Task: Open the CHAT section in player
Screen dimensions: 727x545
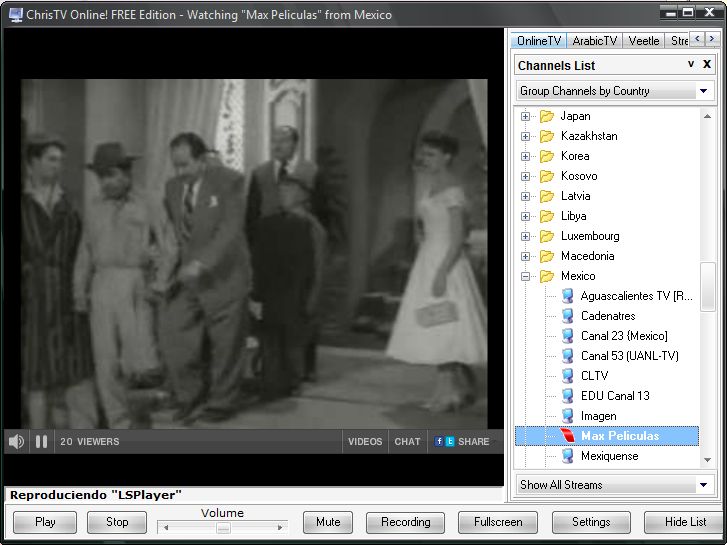Action: tap(407, 442)
